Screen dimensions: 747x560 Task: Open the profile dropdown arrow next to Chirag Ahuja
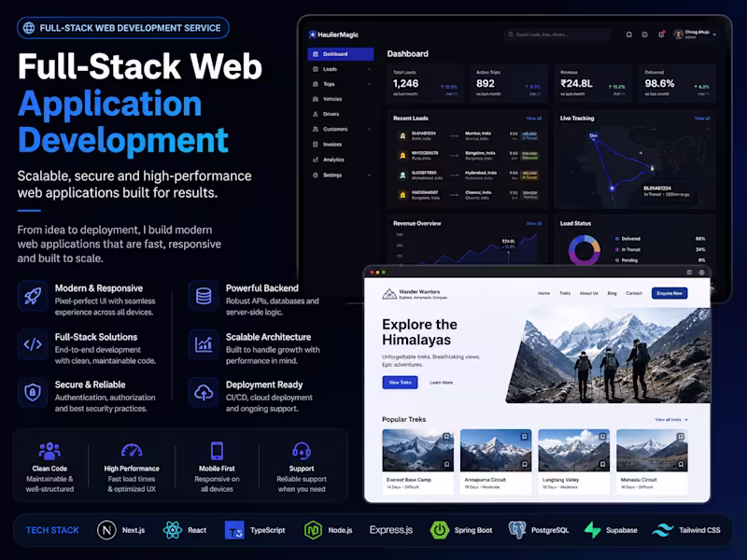(714, 35)
